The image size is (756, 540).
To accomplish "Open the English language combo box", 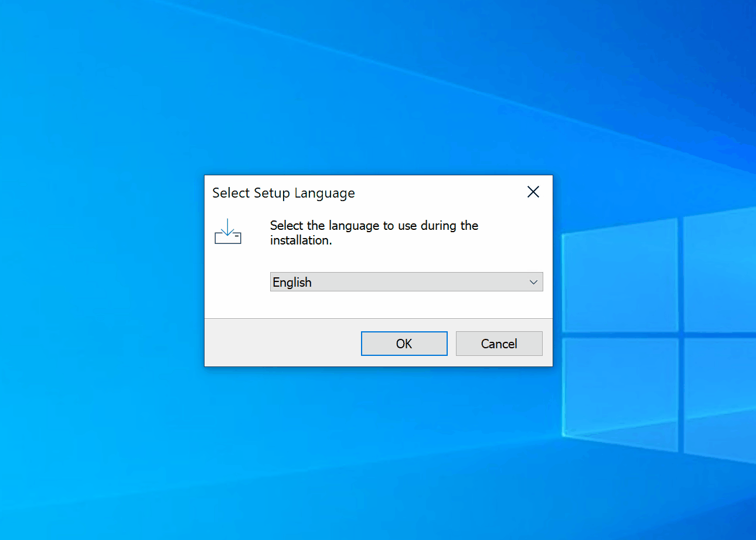I will [x=406, y=282].
